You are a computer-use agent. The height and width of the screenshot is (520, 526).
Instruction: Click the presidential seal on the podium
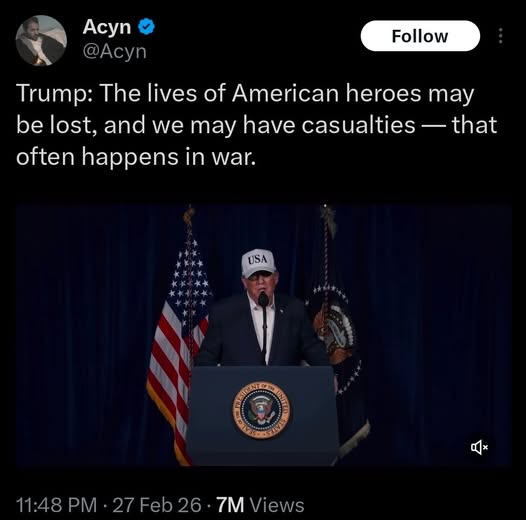(262, 410)
